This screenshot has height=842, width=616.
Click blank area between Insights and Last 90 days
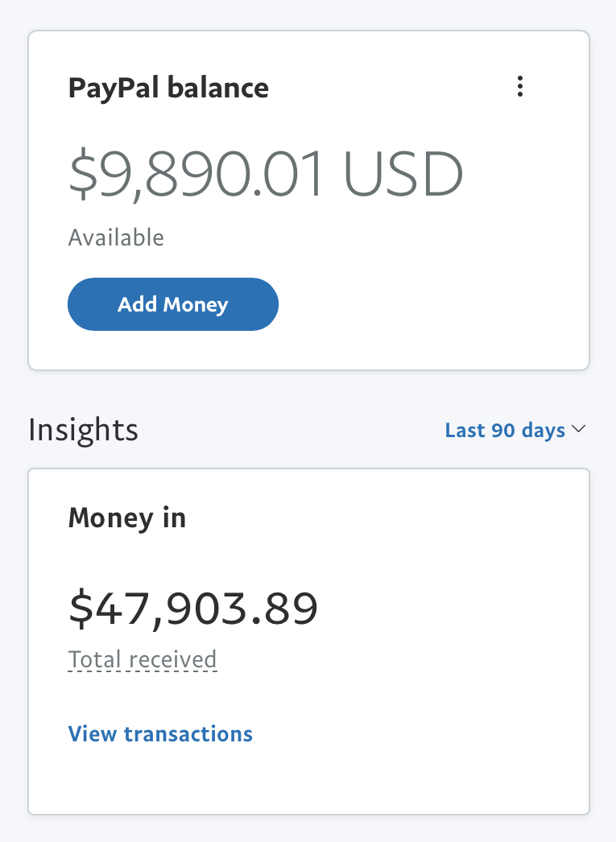click(x=290, y=430)
